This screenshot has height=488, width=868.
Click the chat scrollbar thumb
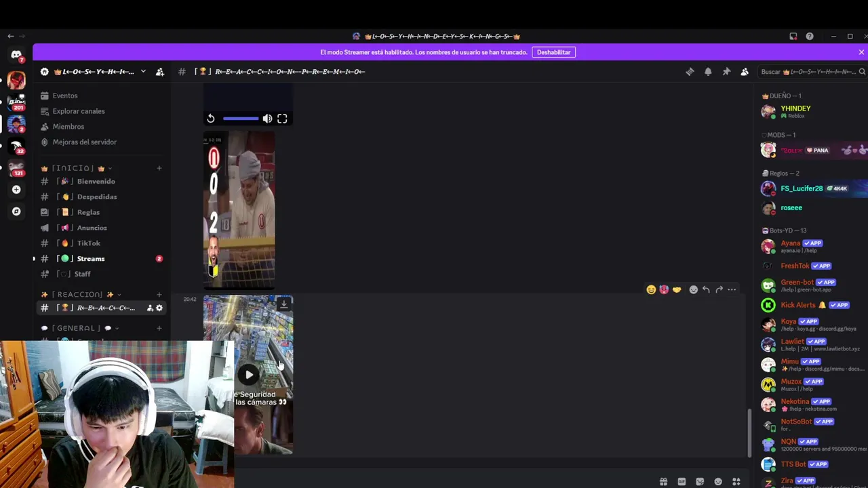749,433
